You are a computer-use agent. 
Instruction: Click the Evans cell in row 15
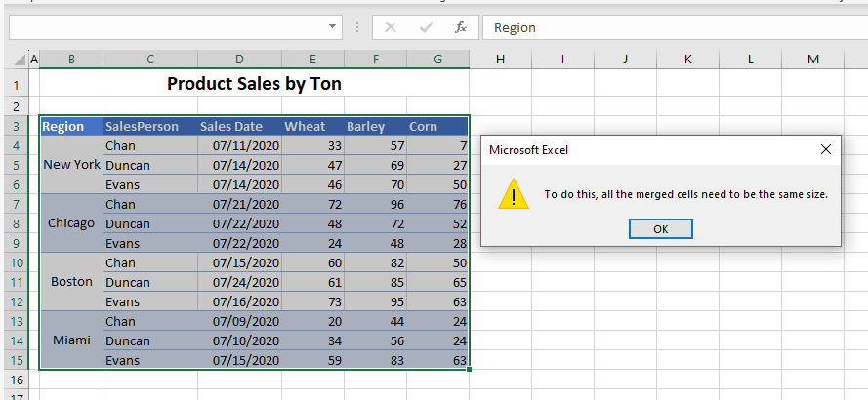pos(150,360)
